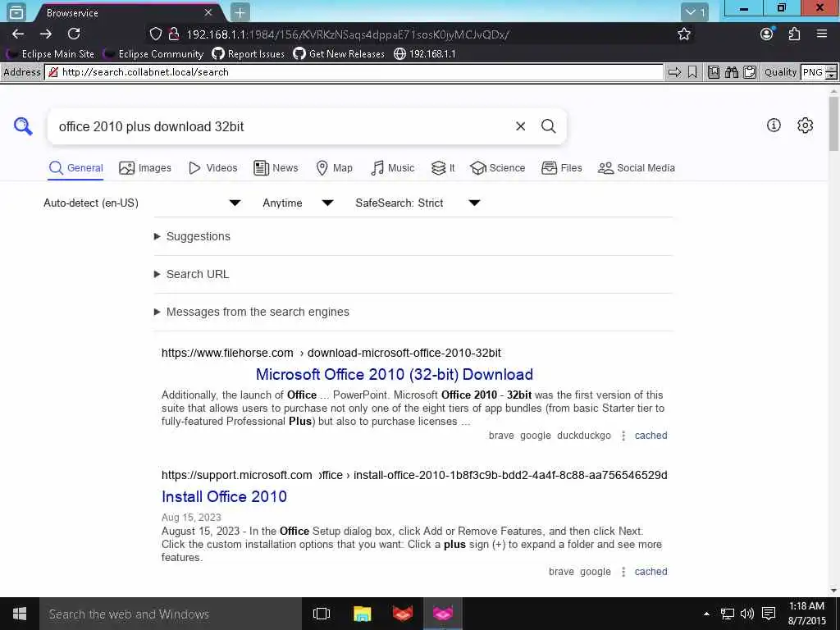Viewport: 840px width, 630px height.
Task: Open Eclipse Community bookmark
Action: click(x=153, y=54)
